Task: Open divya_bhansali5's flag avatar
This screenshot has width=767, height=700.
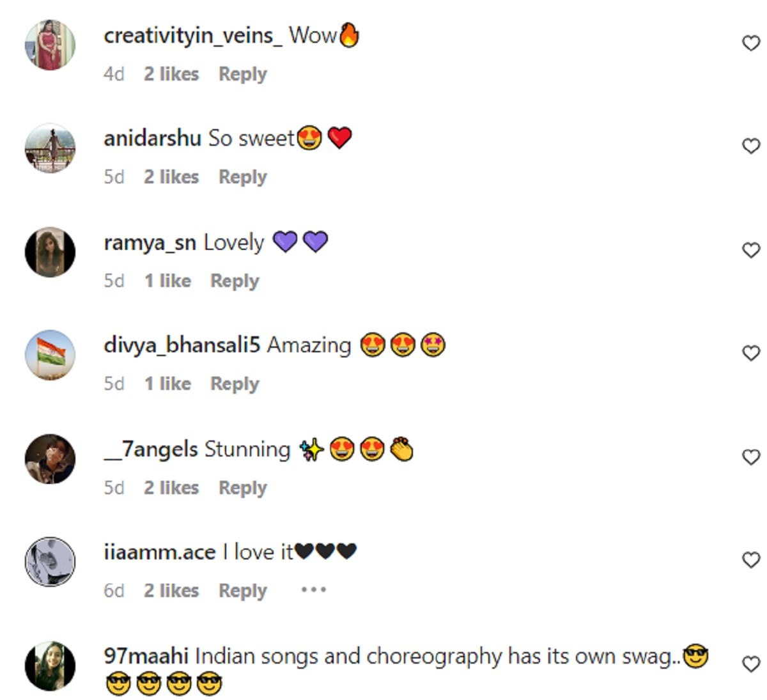Action: 50,355
